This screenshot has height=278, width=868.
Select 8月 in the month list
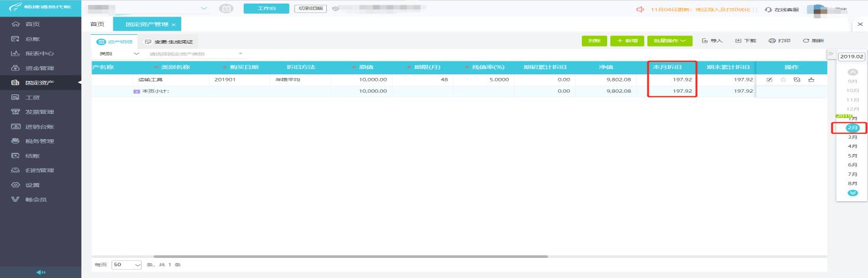tap(852, 184)
